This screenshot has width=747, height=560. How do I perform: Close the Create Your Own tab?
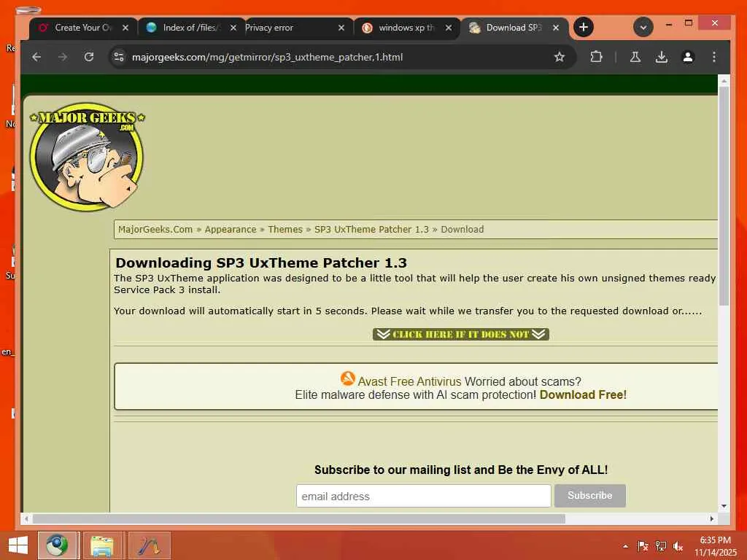(x=125, y=28)
